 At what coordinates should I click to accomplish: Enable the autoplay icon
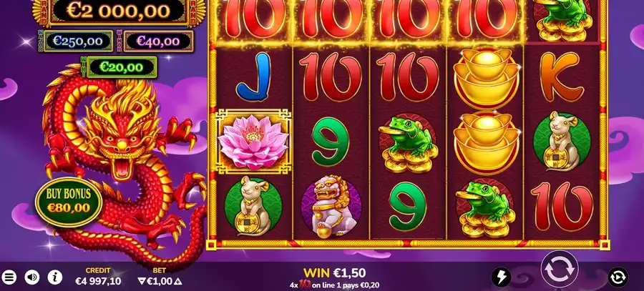pyautogui.click(x=618, y=277)
